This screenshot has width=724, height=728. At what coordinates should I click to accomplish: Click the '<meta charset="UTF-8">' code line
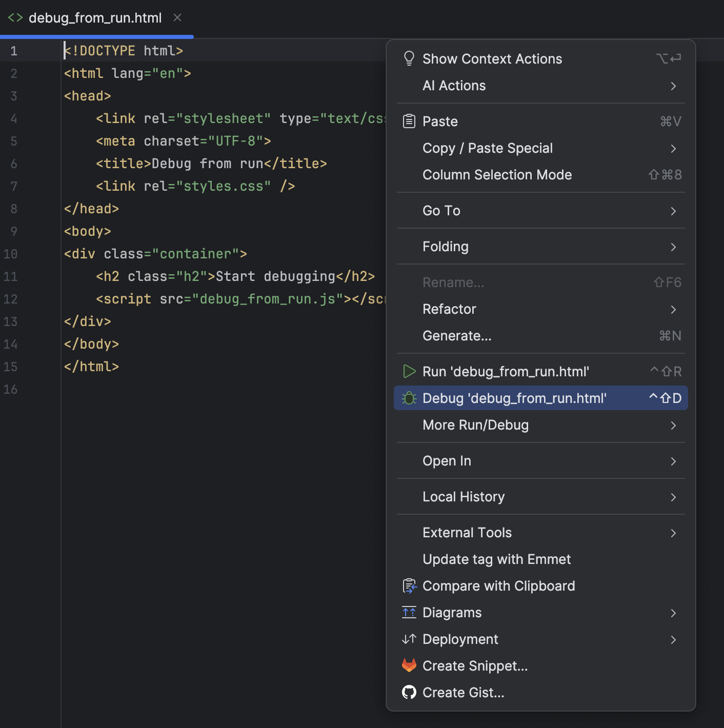pyautogui.click(x=184, y=141)
